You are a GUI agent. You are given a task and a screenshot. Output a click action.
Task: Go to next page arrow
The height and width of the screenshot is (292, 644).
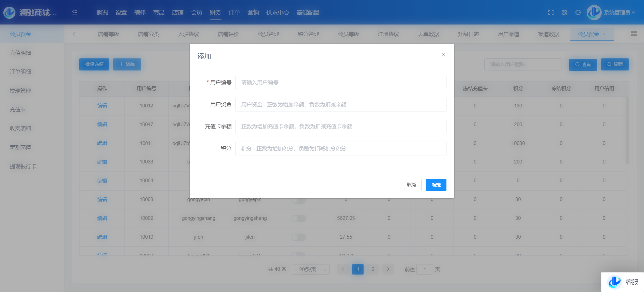pos(388,269)
